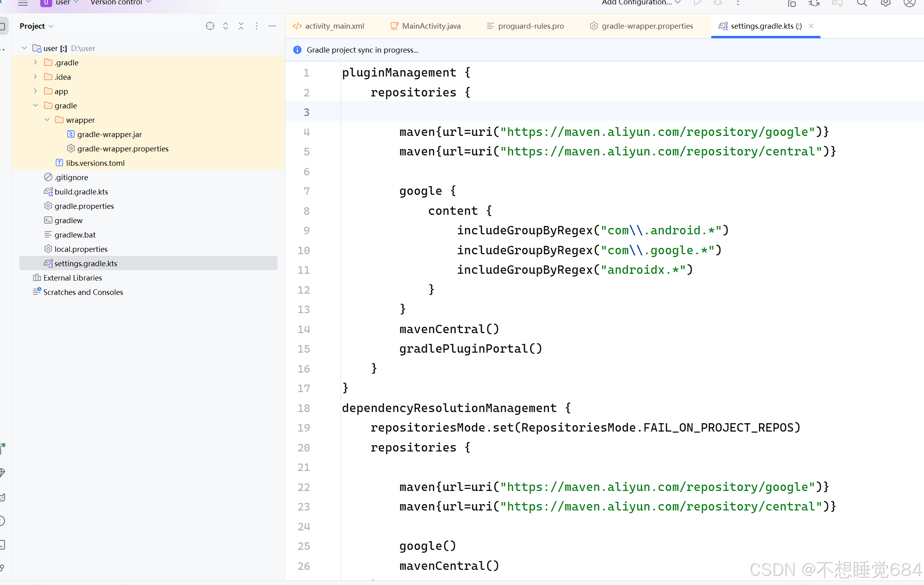Close the settings.gradle.kts tab
924x585 pixels.
tap(811, 26)
